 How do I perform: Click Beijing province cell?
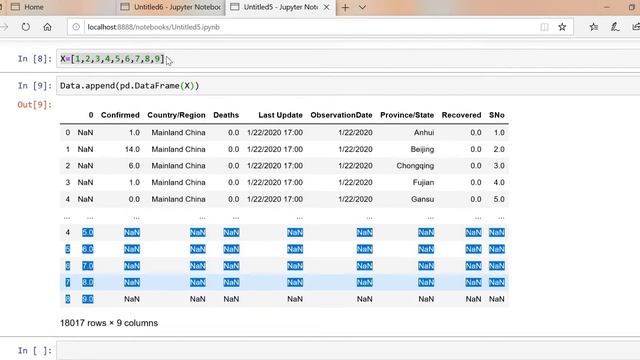tap(422, 149)
